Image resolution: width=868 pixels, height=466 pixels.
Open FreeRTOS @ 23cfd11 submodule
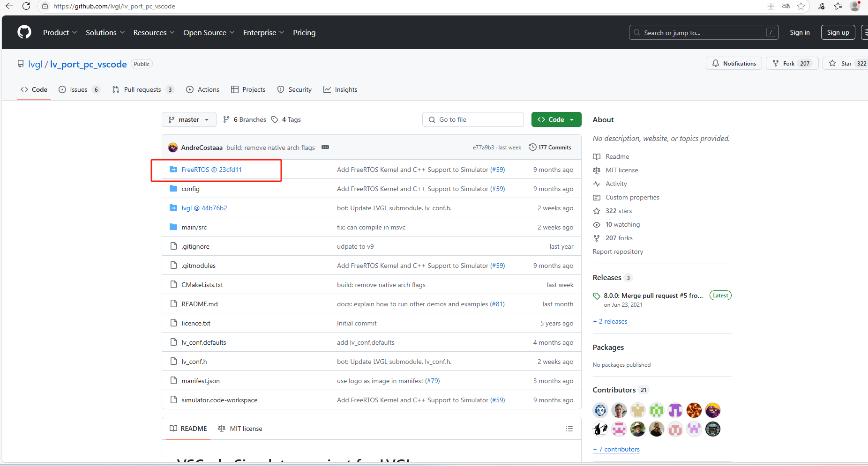point(212,170)
